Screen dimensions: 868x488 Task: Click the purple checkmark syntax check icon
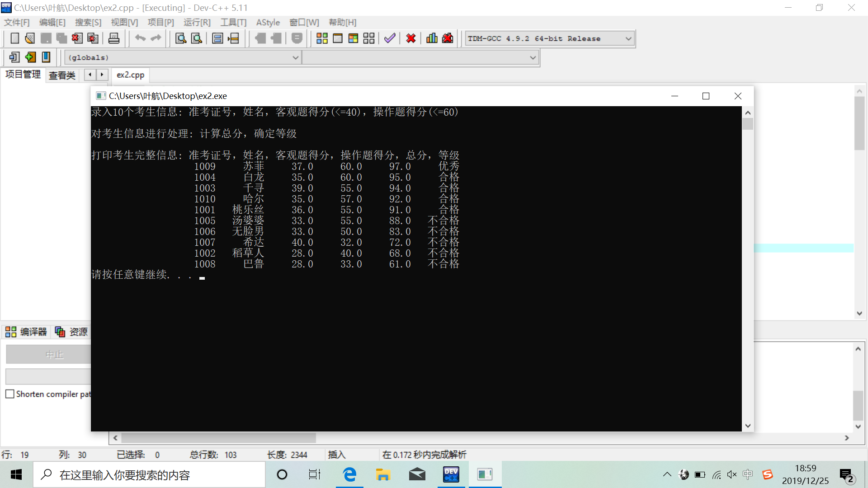pos(390,38)
